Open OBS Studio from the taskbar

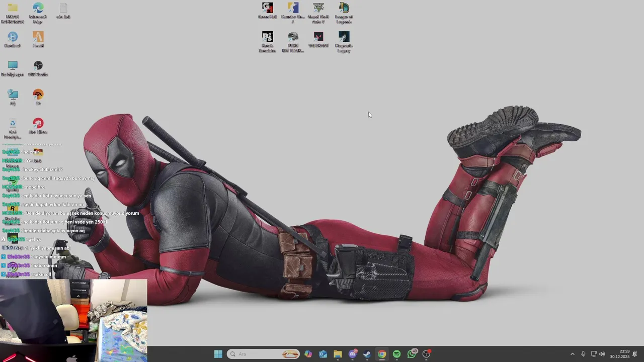(427, 354)
